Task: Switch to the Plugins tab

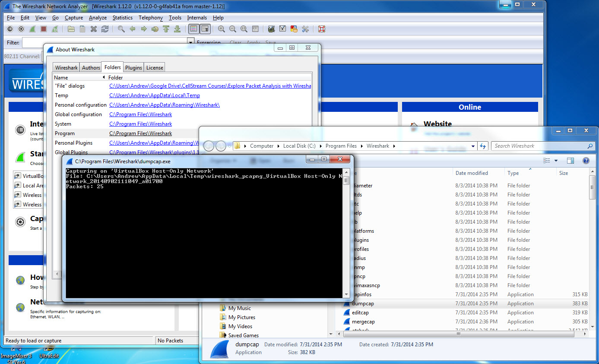Action: tap(133, 67)
